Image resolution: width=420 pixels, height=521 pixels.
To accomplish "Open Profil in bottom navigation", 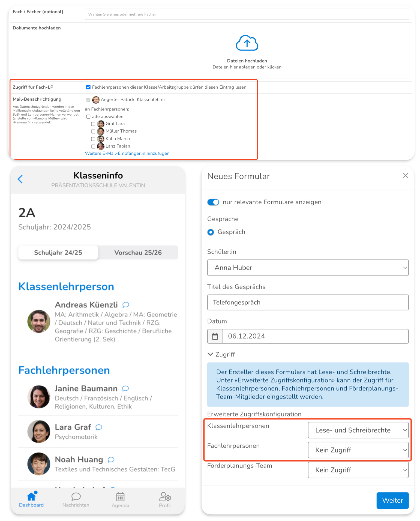I will click(x=165, y=499).
